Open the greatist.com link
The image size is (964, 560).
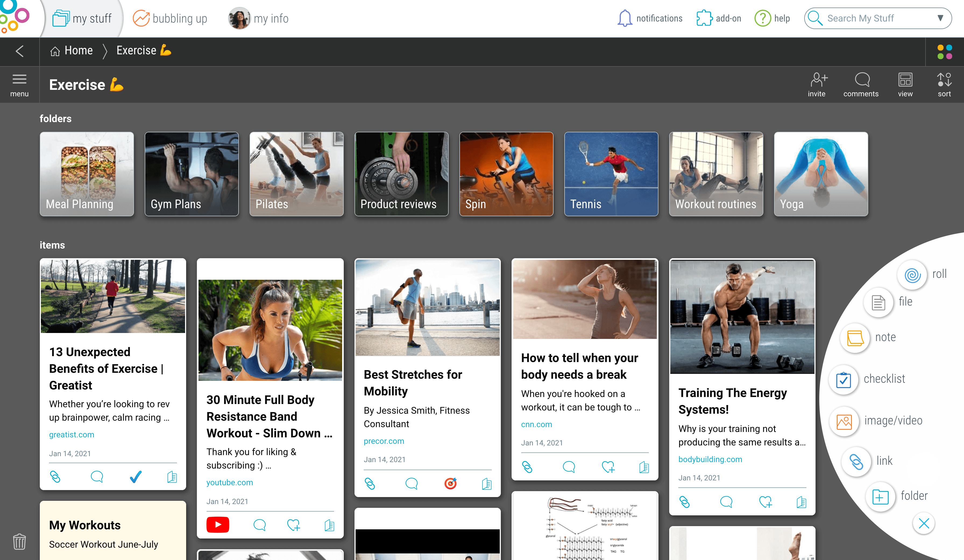click(x=72, y=435)
